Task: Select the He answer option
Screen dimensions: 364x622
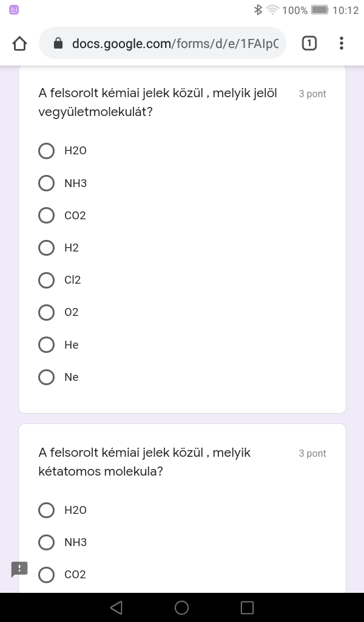Action: (x=47, y=345)
